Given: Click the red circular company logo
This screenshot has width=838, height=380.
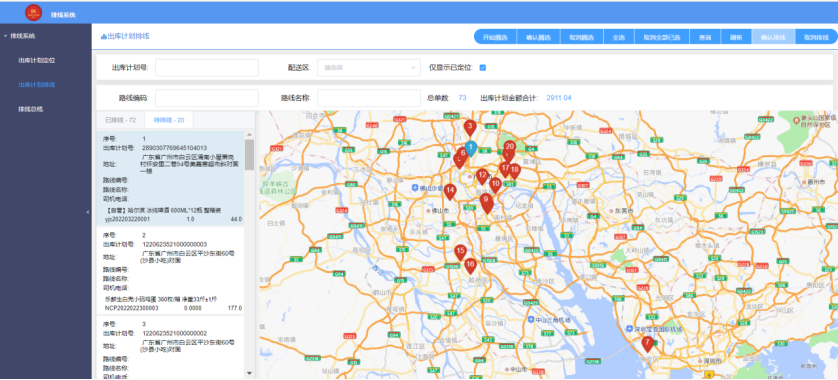Looking at the screenshot, I should (x=33, y=12).
